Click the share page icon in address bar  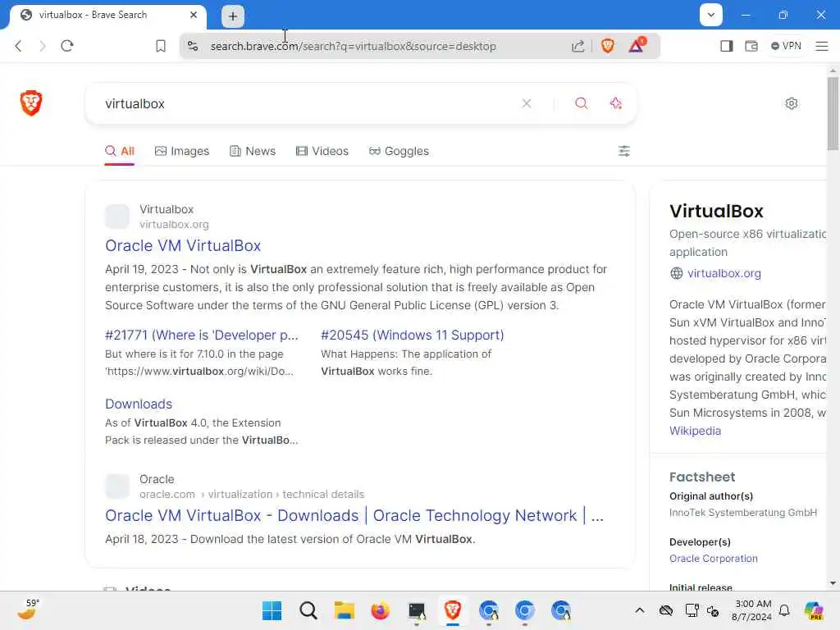[577, 46]
